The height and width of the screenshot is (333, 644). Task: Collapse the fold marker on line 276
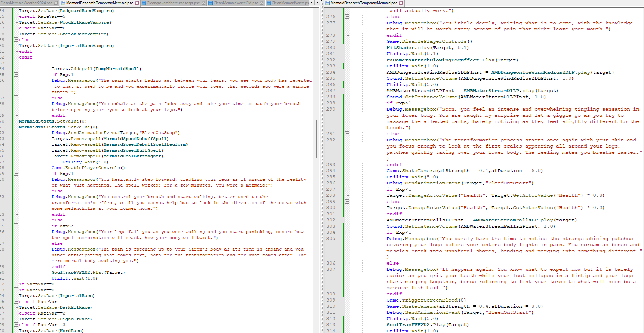pos(347,17)
